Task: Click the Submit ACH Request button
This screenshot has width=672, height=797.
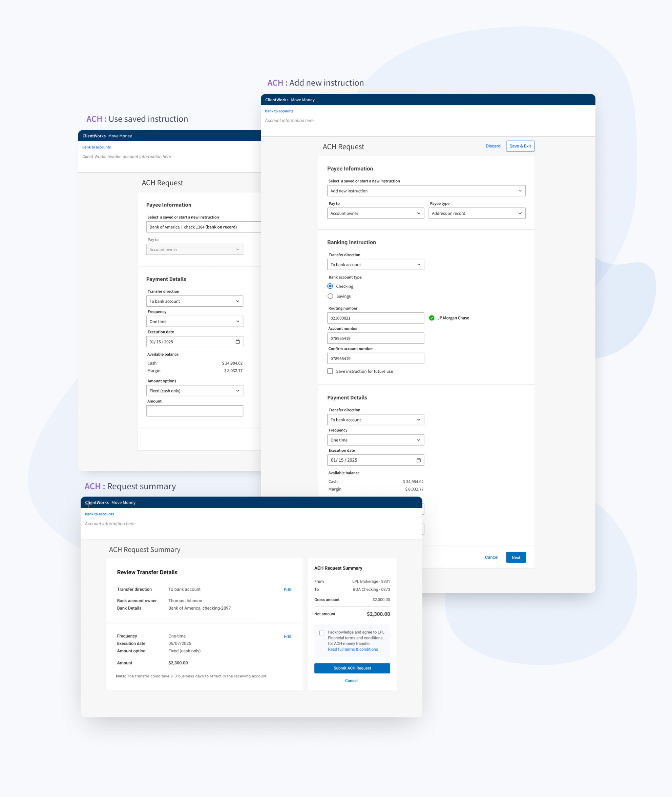Action: [x=352, y=668]
